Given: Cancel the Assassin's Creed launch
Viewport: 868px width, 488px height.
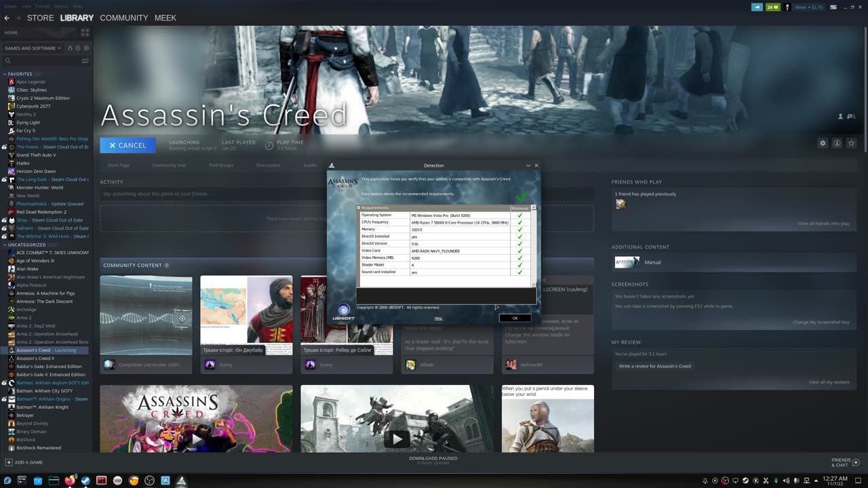Looking at the screenshot, I should (x=127, y=145).
